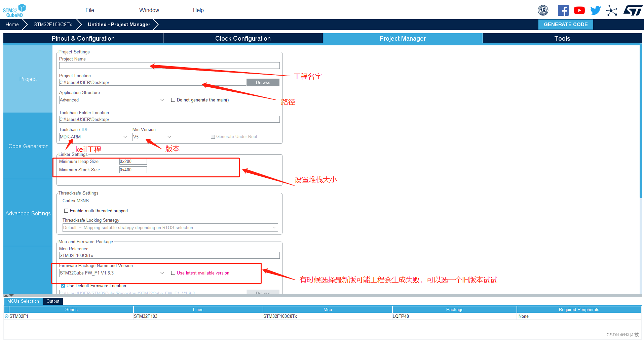Open the Application Structure dropdown
The height and width of the screenshot is (340, 644).
113,100
